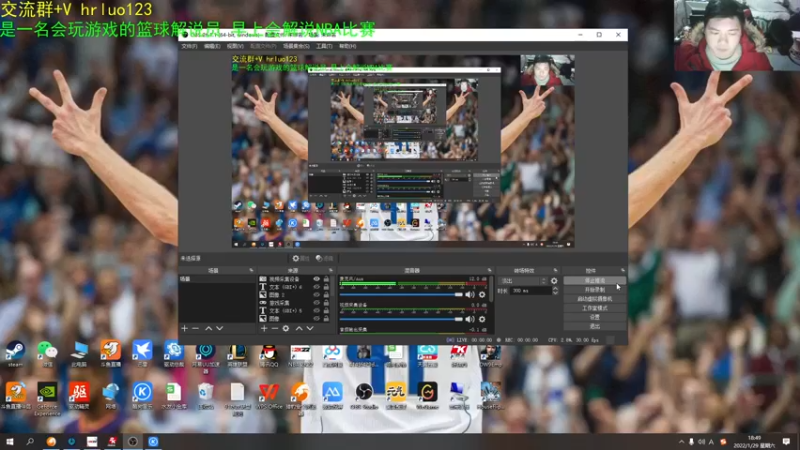Toggle visibility of 图像 2 source
800x450 pixels.
pyautogui.click(x=316, y=295)
